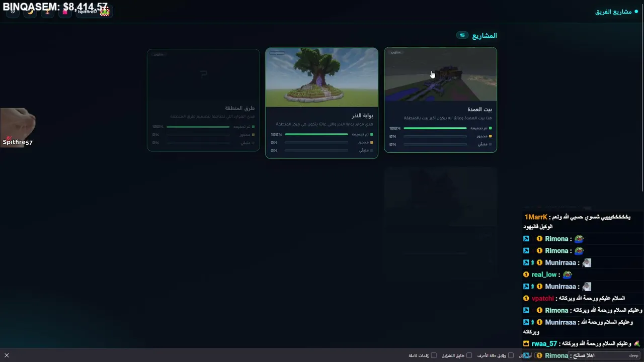The width and height of the screenshot is (644, 362).
Task: Click the بيت العمدة project description text
Action: 448,118
